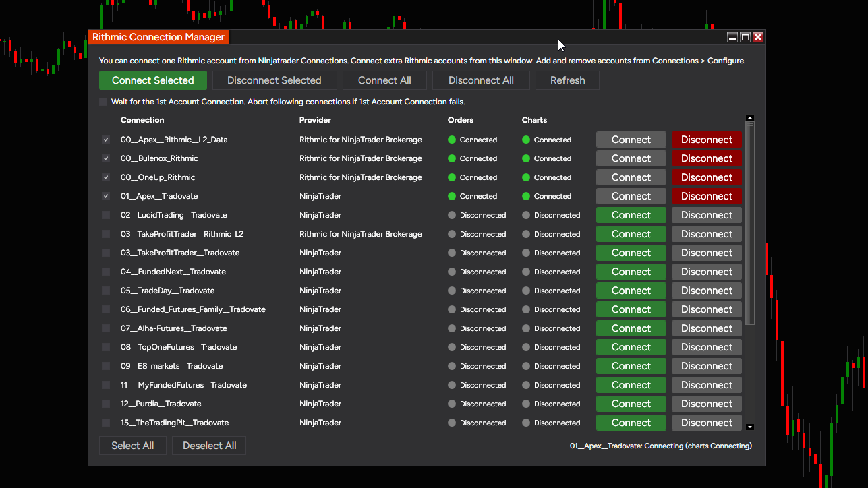The image size is (868, 488).
Task: Minimize the Rithmic Connection Manager window
Action: click(x=733, y=37)
